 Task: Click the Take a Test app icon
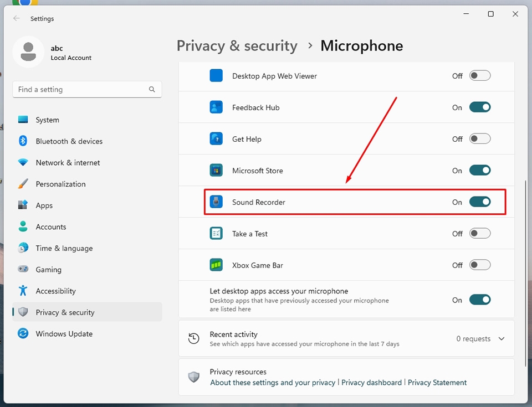216,233
